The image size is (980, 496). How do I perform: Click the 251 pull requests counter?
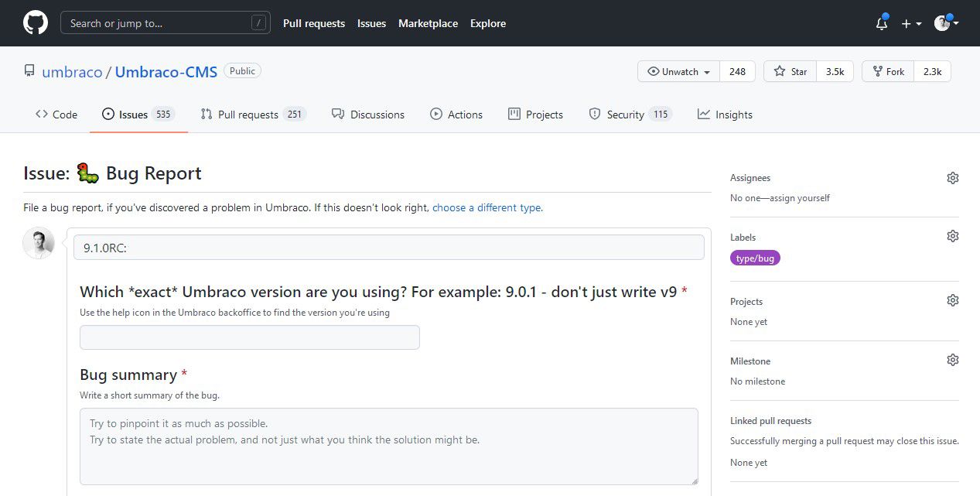(295, 115)
